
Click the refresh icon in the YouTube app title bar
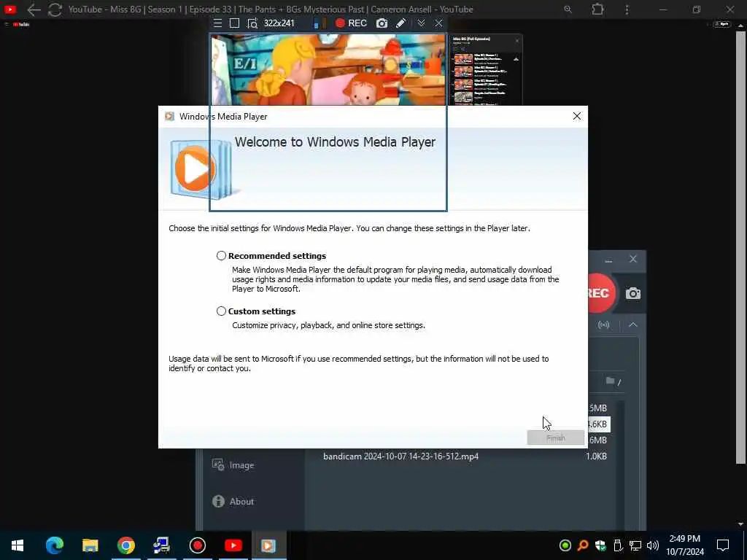point(55,9)
